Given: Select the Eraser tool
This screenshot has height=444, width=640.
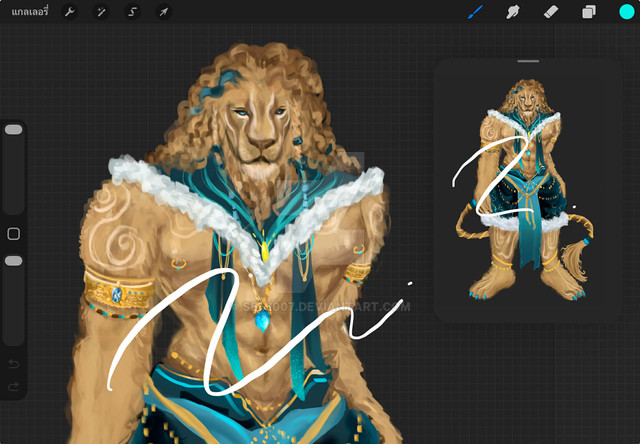Looking at the screenshot, I should pos(551,12).
